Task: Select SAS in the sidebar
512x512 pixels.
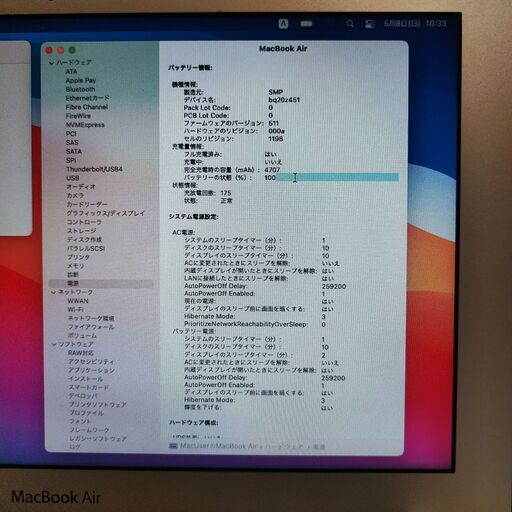Action: (72, 143)
